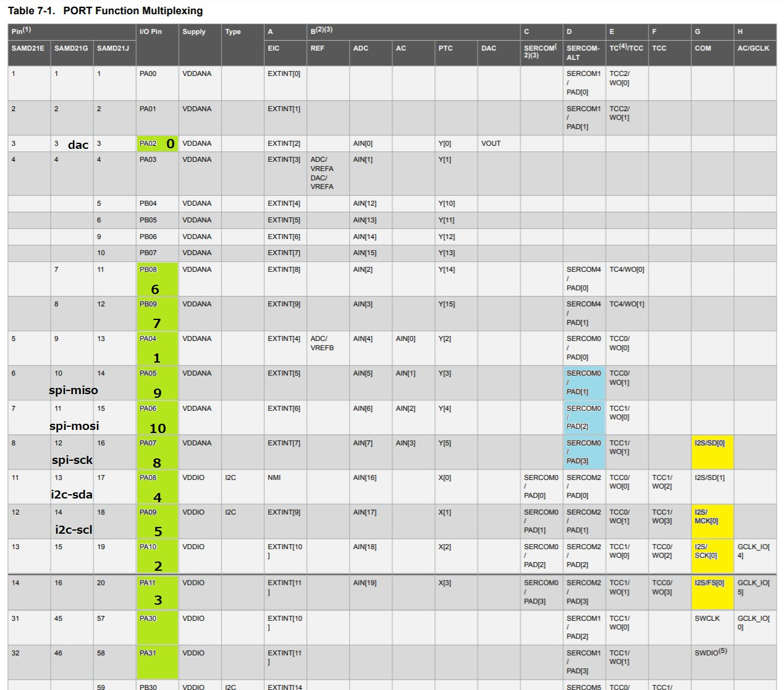Click the TCC2/WO[1] cell
Image resolution: width=784 pixels, height=690 pixels.
pos(626,118)
